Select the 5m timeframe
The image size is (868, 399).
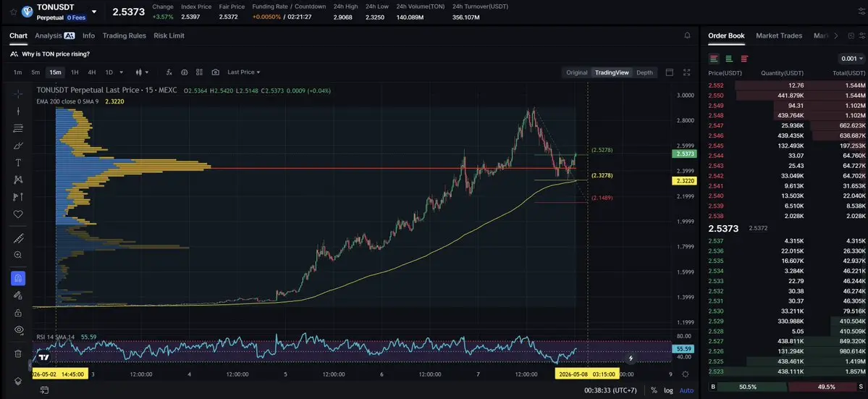coord(35,72)
